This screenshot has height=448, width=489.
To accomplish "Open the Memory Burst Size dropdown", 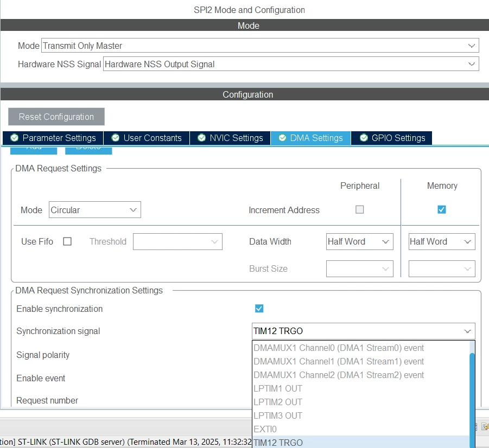I will (442, 268).
